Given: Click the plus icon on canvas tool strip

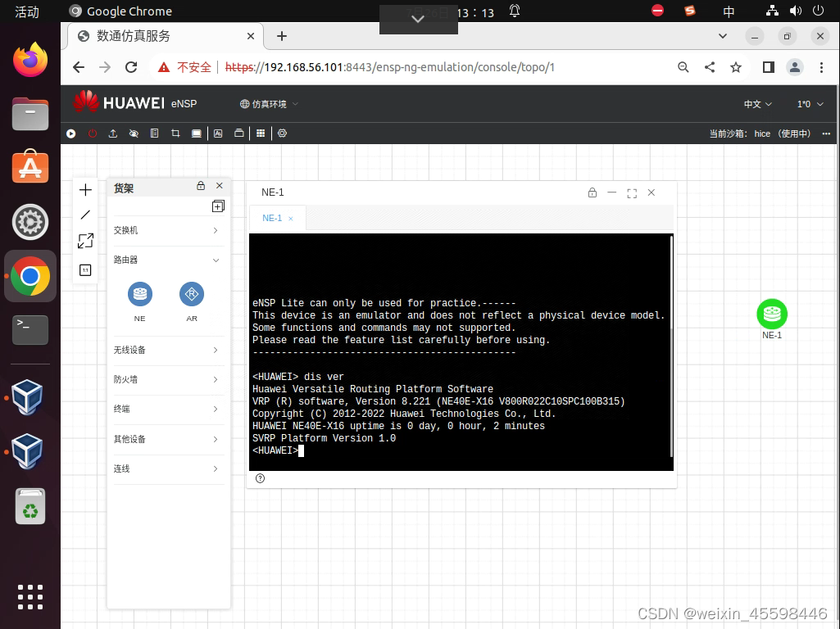Looking at the screenshot, I should coord(85,189).
